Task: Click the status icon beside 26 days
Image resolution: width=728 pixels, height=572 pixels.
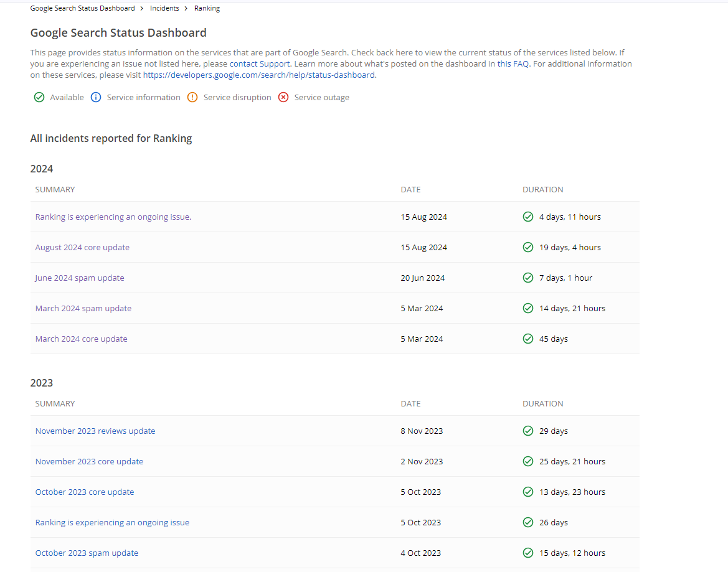Action: point(528,522)
